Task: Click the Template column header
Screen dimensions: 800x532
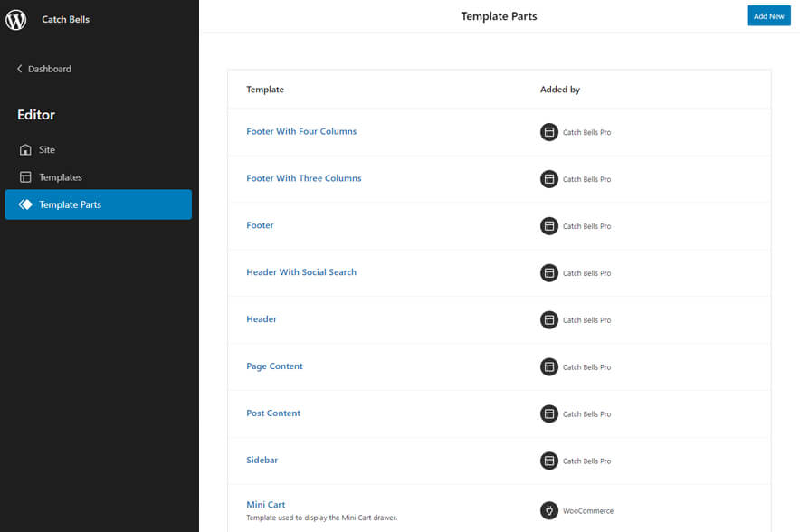Action: point(264,90)
